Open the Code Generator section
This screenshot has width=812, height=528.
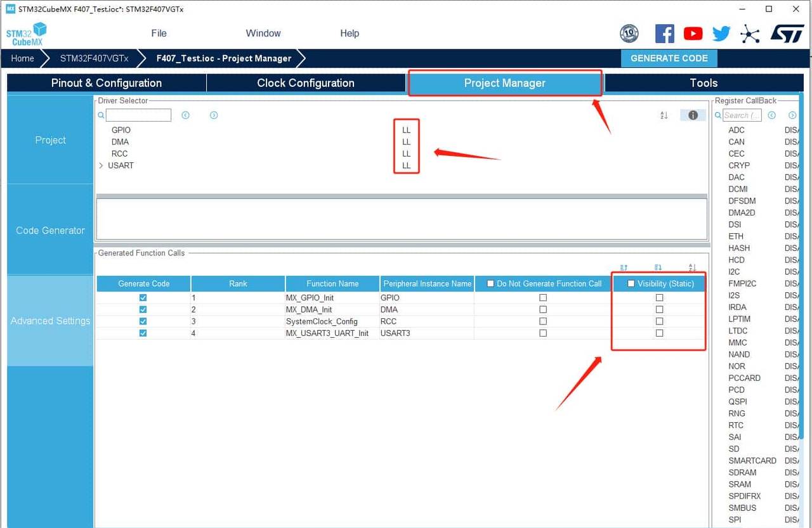point(50,230)
